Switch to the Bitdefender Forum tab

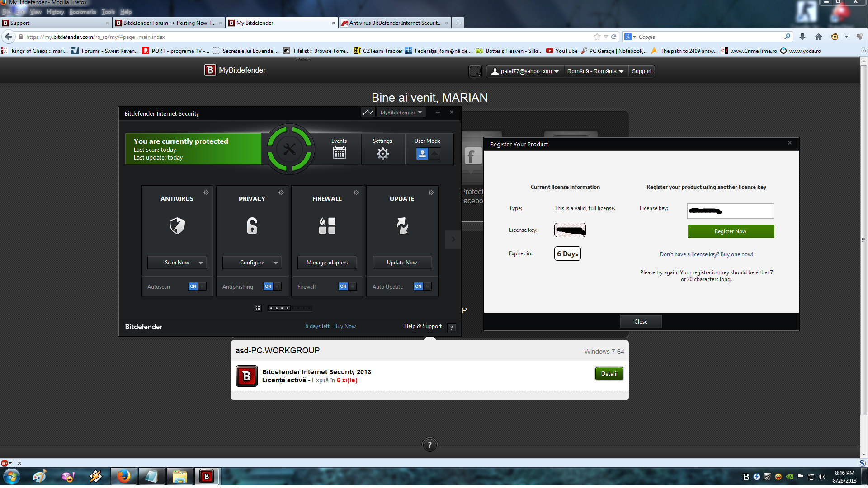pyautogui.click(x=169, y=23)
